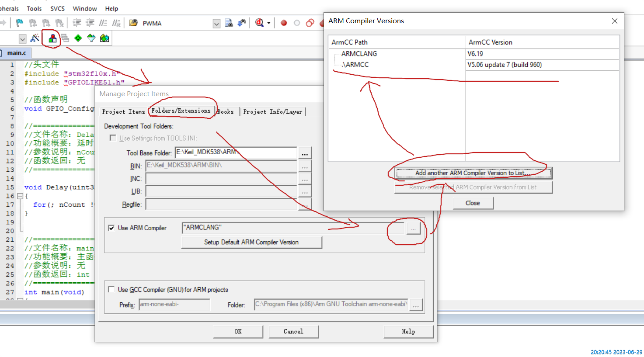The height and width of the screenshot is (357, 644).
Task: Browse LIB folder ellipsis button
Action: pos(305,191)
